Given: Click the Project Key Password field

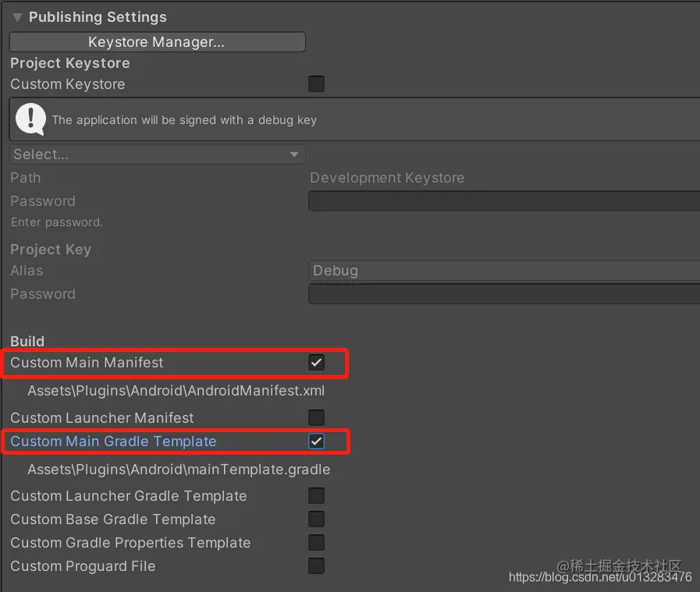Looking at the screenshot, I should click(504, 294).
